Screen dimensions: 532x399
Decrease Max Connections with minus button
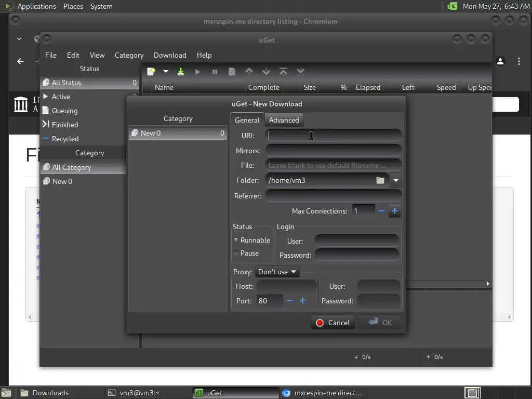(x=382, y=211)
